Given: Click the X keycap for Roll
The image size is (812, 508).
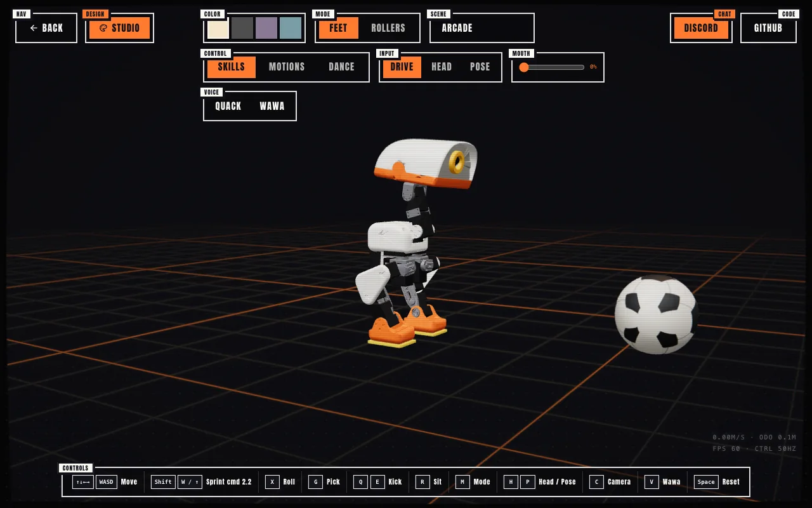Looking at the screenshot, I should (272, 482).
